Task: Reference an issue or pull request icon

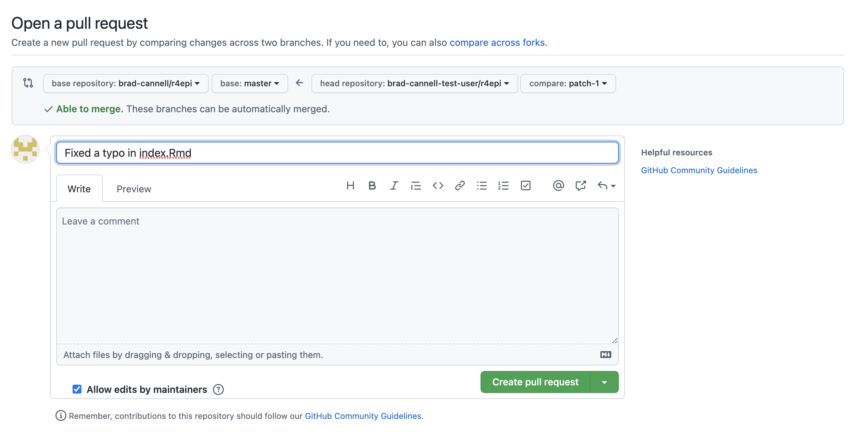Action: click(x=580, y=186)
